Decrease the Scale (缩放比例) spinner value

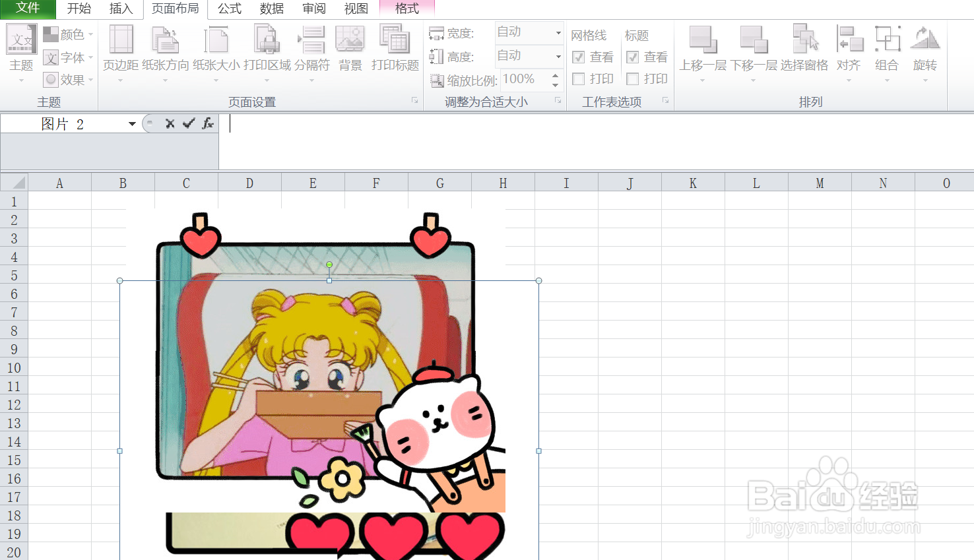pos(556,84)
